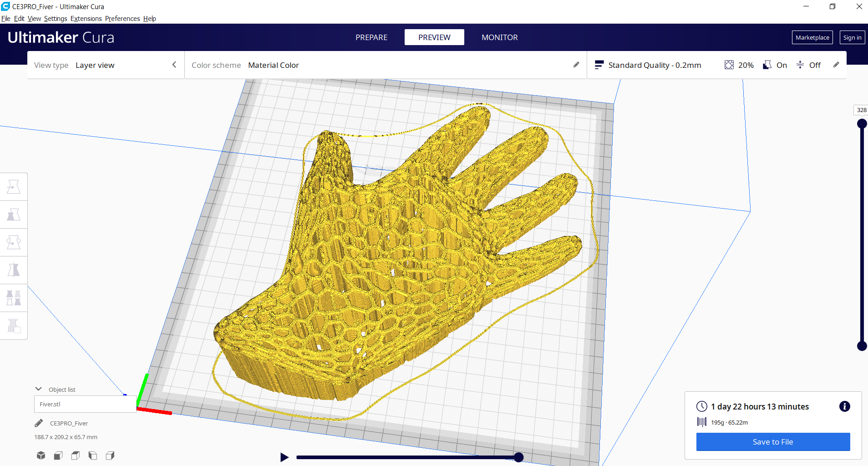Click the adhesion Off icon
Screen dimensions: 868x466
800,65
